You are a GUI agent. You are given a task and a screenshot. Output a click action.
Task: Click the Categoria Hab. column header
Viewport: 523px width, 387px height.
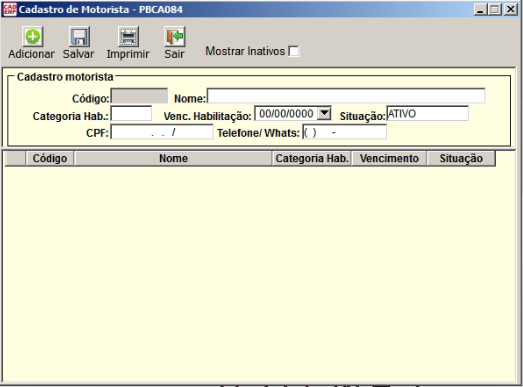click(312, 158)
